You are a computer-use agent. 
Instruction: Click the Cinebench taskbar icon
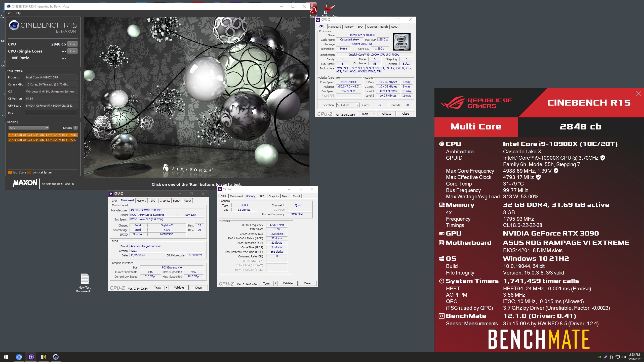pyautogui.click(x=56, y=357)
